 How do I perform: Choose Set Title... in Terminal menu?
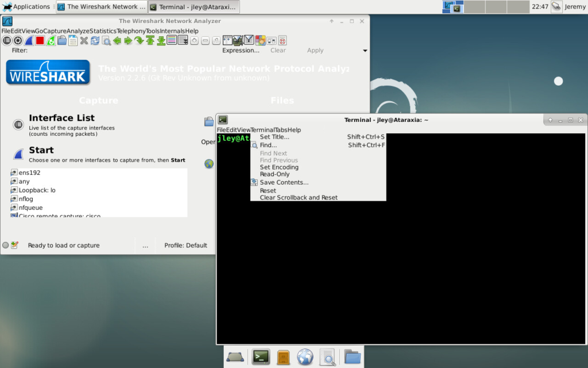(x=318, y=137)
